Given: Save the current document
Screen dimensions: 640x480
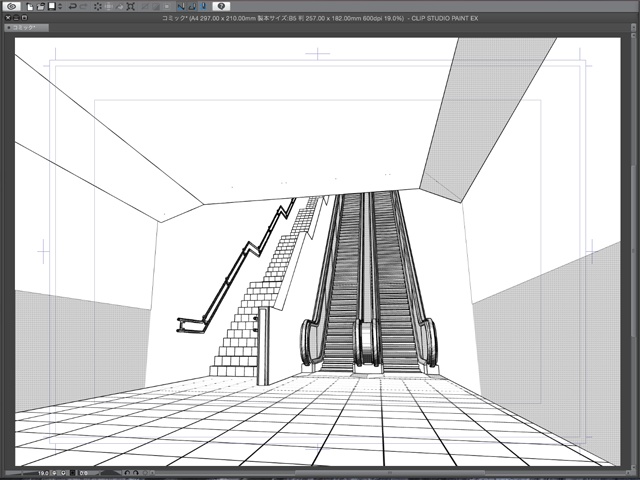Looking at the screenshot, I should (52, 6).
